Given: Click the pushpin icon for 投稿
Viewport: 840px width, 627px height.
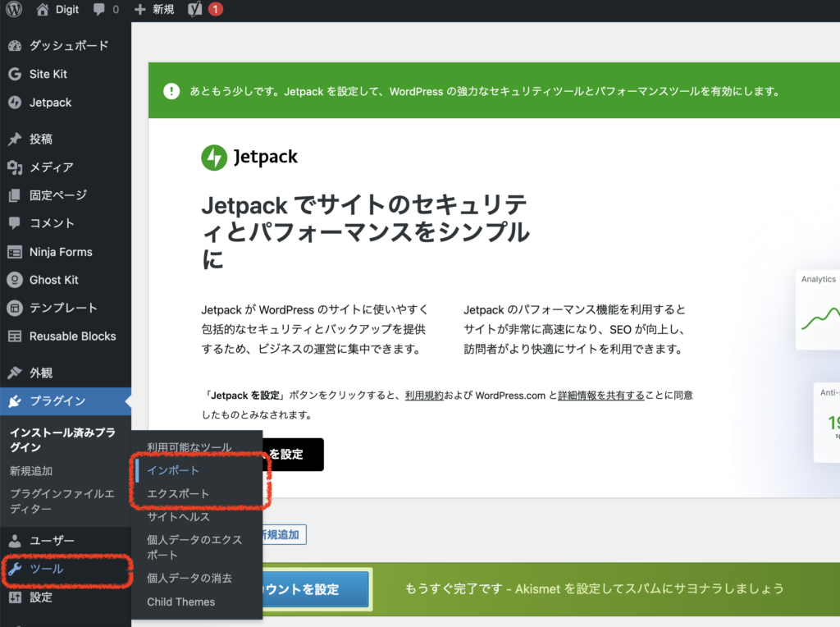Looking at the screenshot, I should [15, 139].
